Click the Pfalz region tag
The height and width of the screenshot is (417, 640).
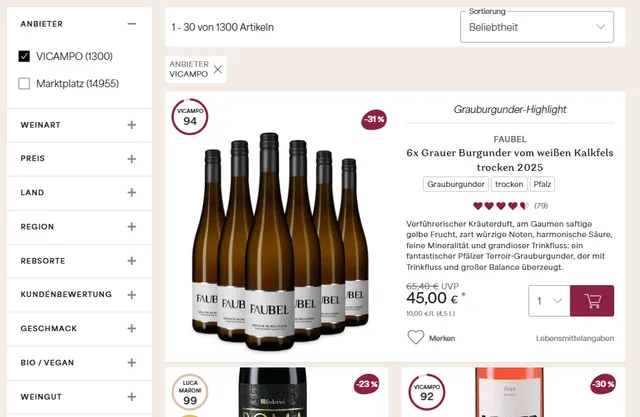542,184
